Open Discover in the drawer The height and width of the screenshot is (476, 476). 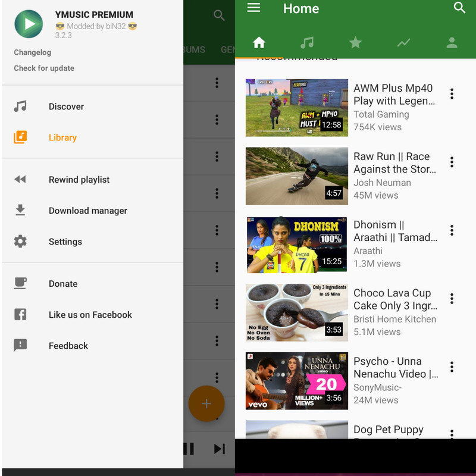(93, 107)
